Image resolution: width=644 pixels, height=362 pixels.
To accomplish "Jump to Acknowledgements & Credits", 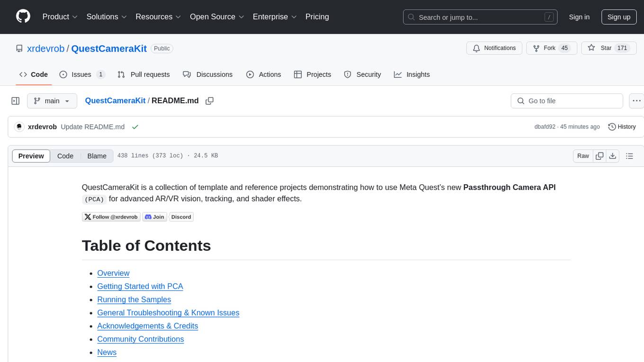I will (148, 326).
